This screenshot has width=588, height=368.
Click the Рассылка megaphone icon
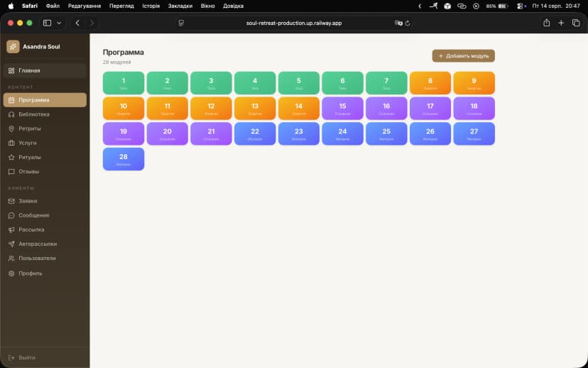coord(11,229)
